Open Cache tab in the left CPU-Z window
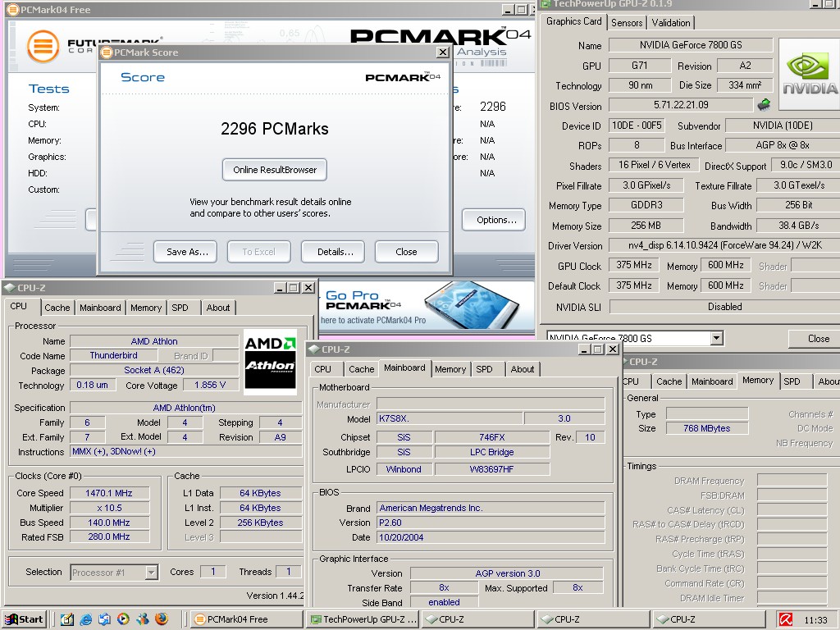This screenshot has height=630, width=840. (57, 308)
